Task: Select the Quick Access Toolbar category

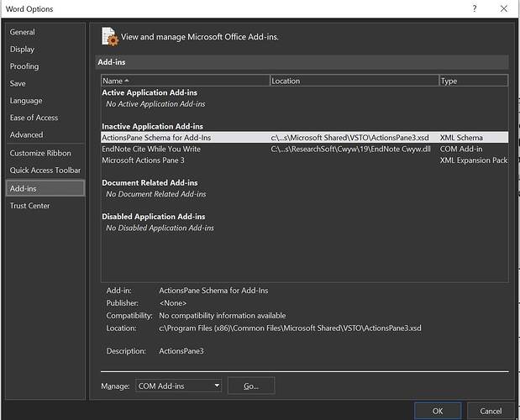Action: (x=45, y=171)
